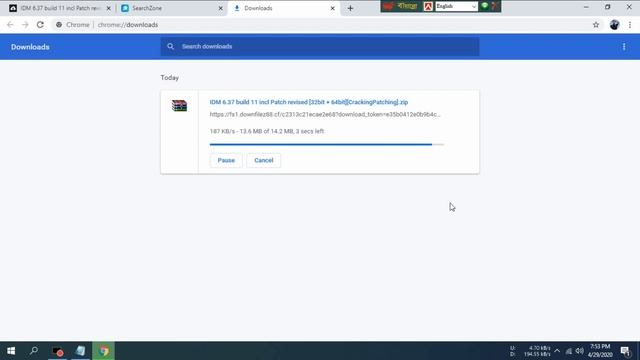
Task: Pause the IDM zip download
Action: (226, 160)
